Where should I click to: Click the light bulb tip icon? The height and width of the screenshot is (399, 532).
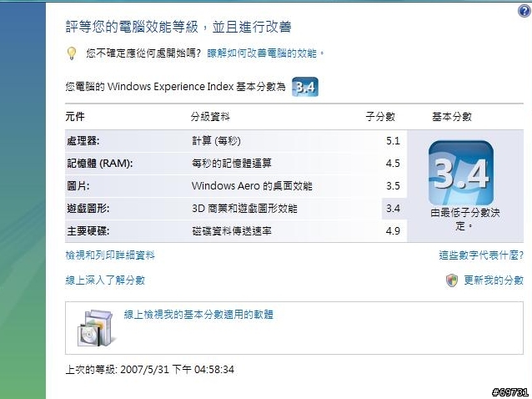click(72, 53)
